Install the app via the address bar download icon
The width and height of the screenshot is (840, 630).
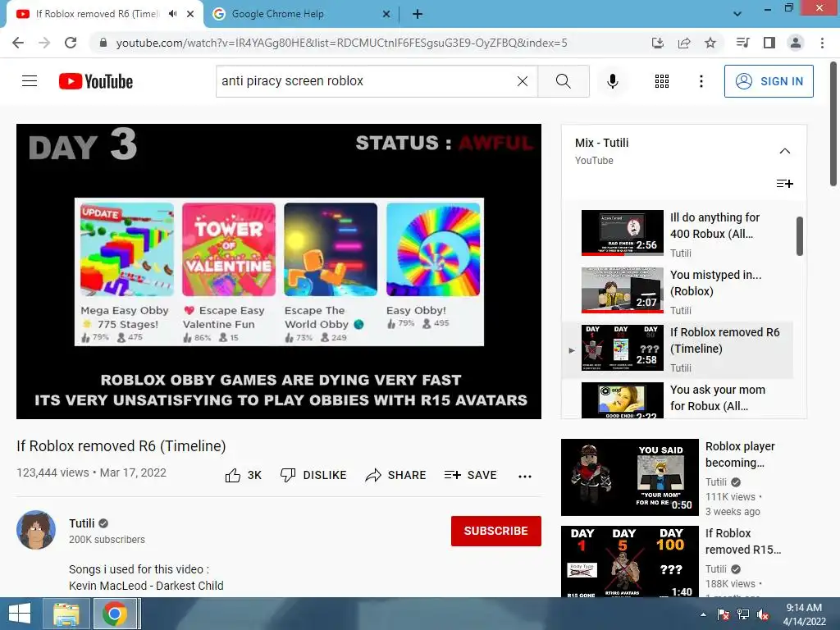pos(658,43)
